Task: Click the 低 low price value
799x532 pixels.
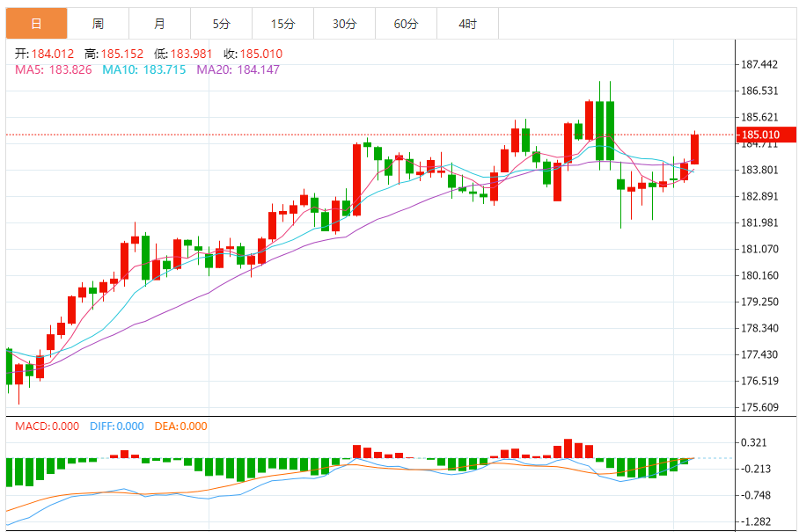Action: pos(193,54)
